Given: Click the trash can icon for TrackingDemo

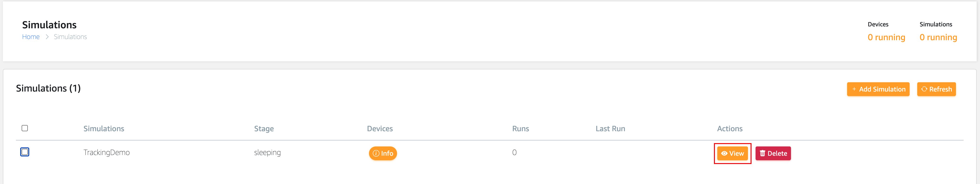Looking at the screenshot, I should pos(762,154).
